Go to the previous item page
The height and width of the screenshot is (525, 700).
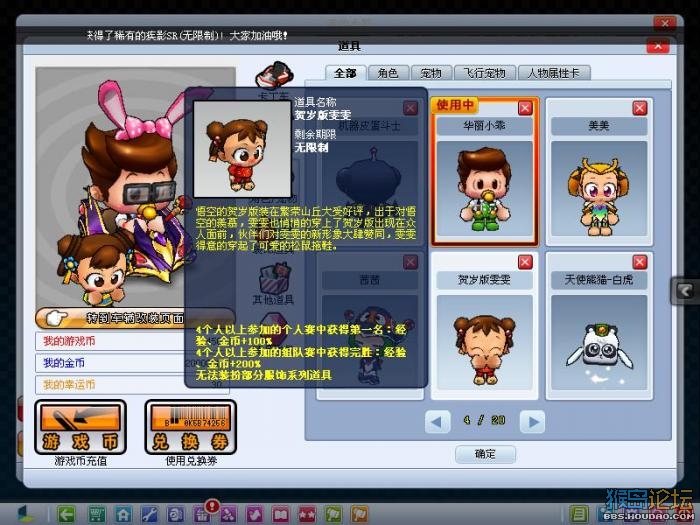point(438,421)
